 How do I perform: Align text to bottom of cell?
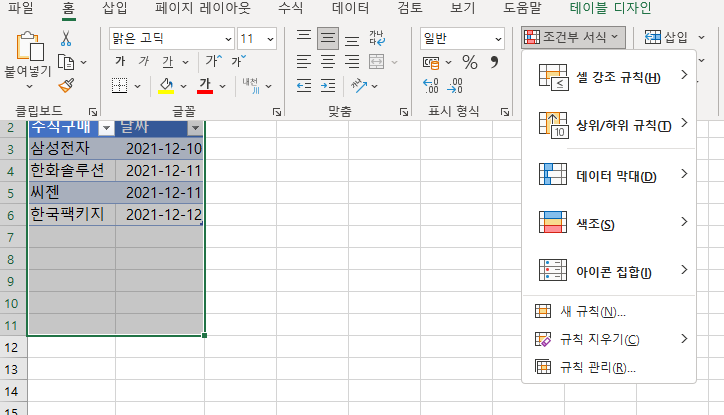(352, 39)
